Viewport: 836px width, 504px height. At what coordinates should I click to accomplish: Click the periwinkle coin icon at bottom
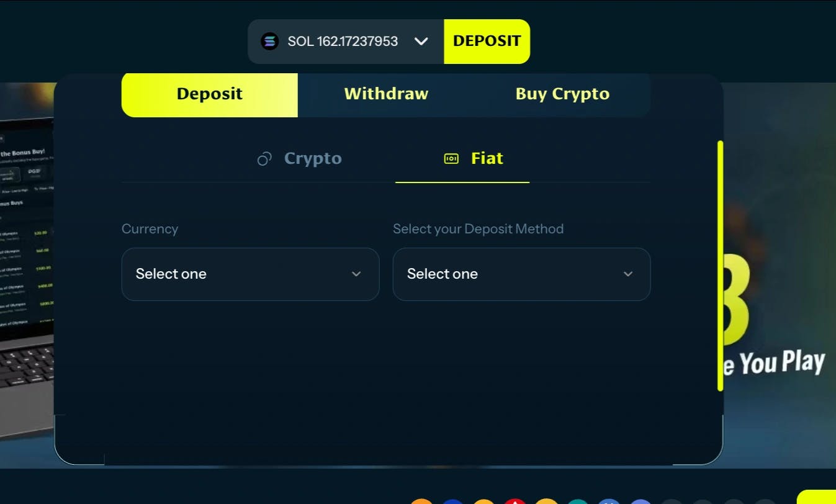(x=640, y=501)
